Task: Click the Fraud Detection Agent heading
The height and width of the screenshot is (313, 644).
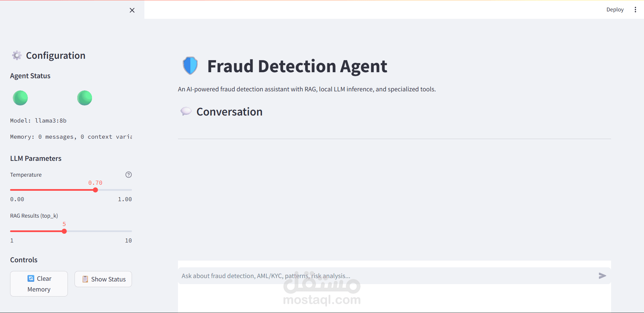Action: click(297, 66)
